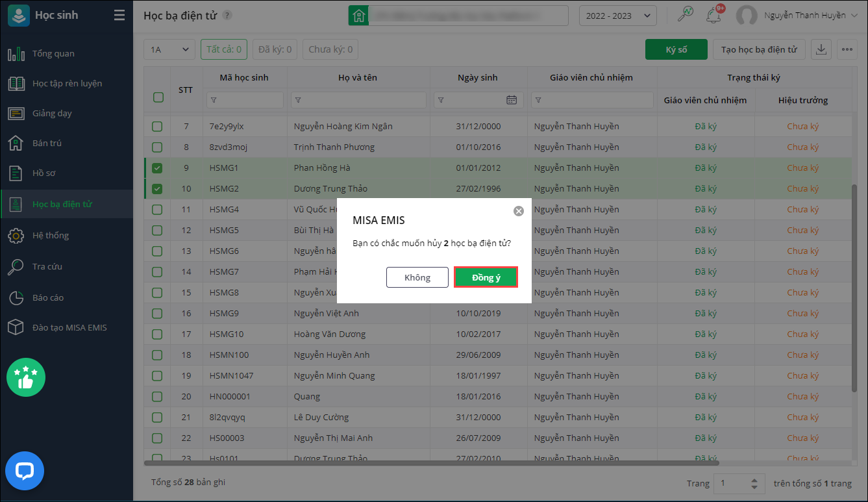Open Tổng quan via its chart icon
The width and height of the screenshot is (868, 502).
pos(16,53)
